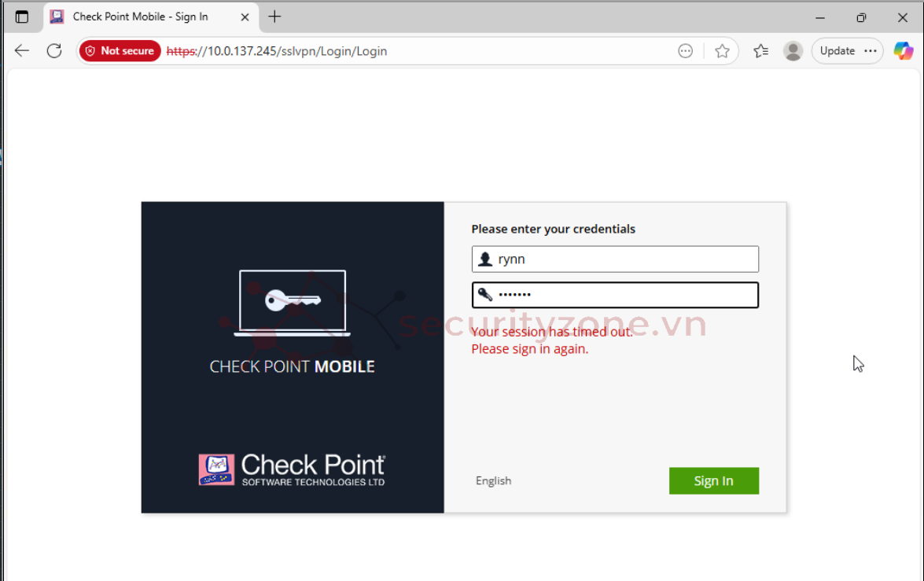Reload the Check Point login page
The height and width of the screenshot is (581, 924).
pyautogui.click(x=54, y=51)
